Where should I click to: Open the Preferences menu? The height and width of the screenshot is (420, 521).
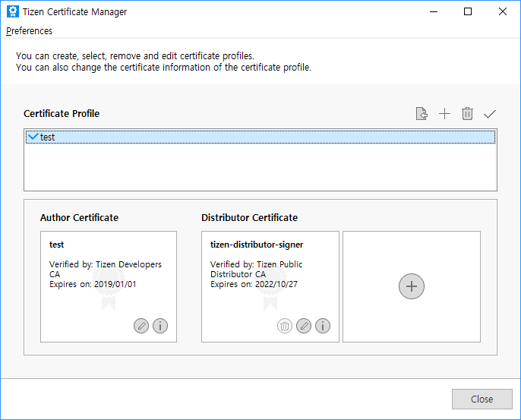pyautogui.click(x=30, y=31)
